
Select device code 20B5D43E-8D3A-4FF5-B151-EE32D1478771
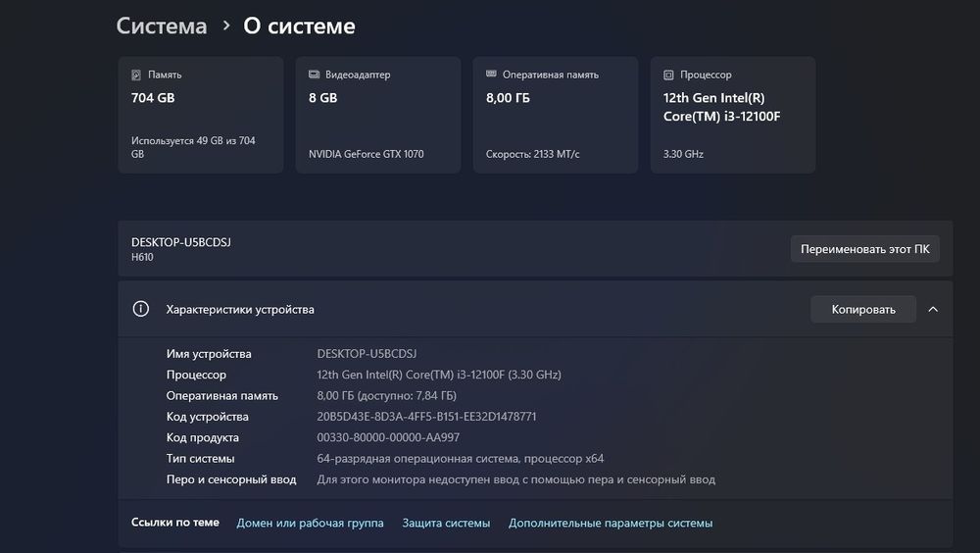426,417
